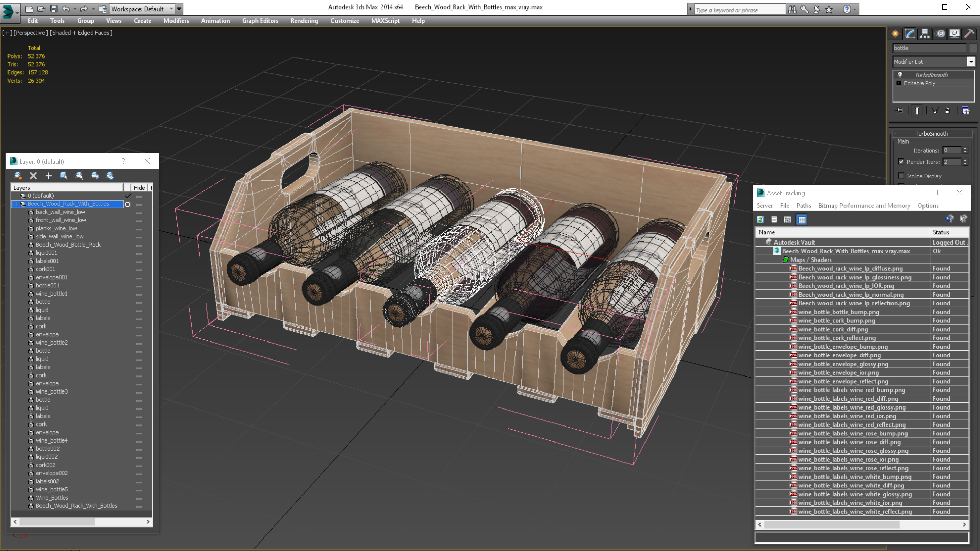
Task: Toggle the TurboSmooth modifier lightbulb
Action: coord(900,75)
